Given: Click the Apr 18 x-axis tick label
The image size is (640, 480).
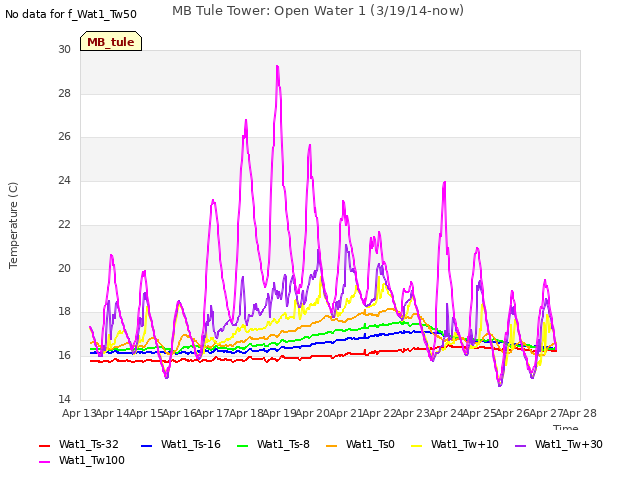Looking at the screenshot, I should (246, 413).
